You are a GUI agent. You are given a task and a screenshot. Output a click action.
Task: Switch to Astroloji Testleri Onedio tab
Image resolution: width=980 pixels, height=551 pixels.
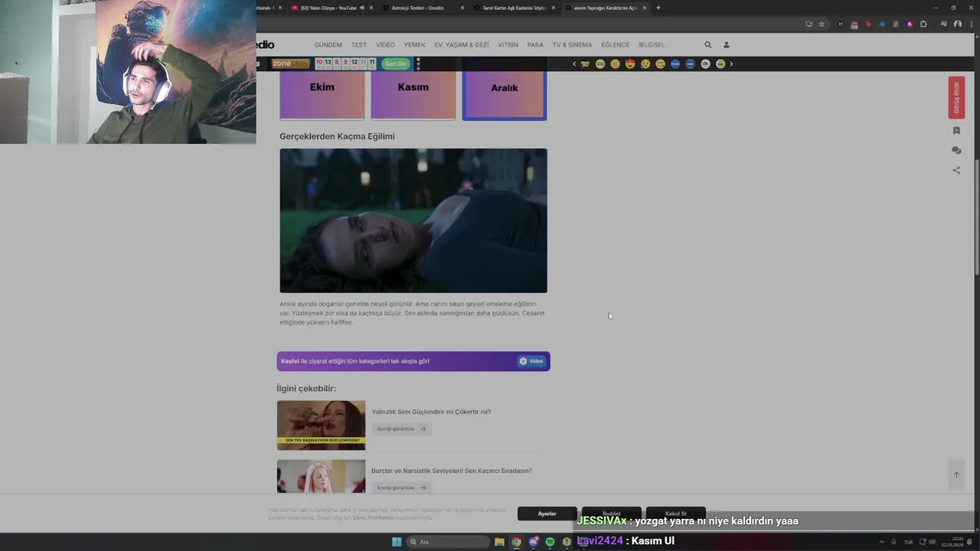tap(423, 8)
